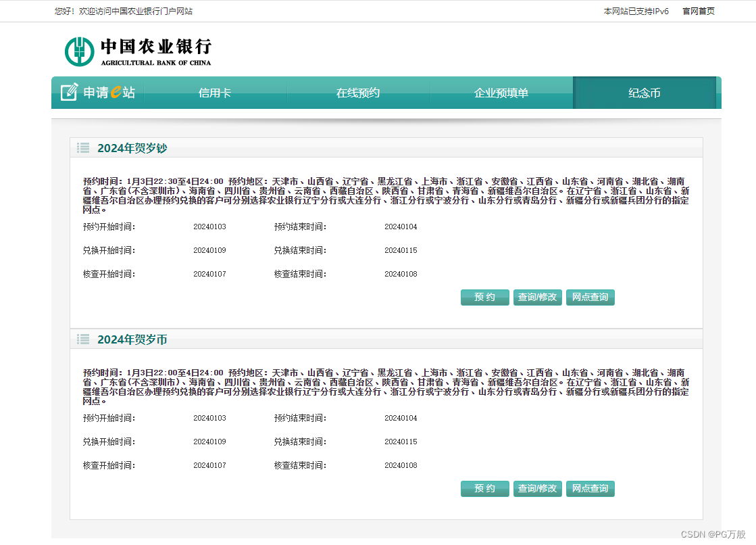Image resolution: width=756 pixels, height=545 pixels.
Task: Select the 纪念币 tab
Action: [x=645, y=93]
